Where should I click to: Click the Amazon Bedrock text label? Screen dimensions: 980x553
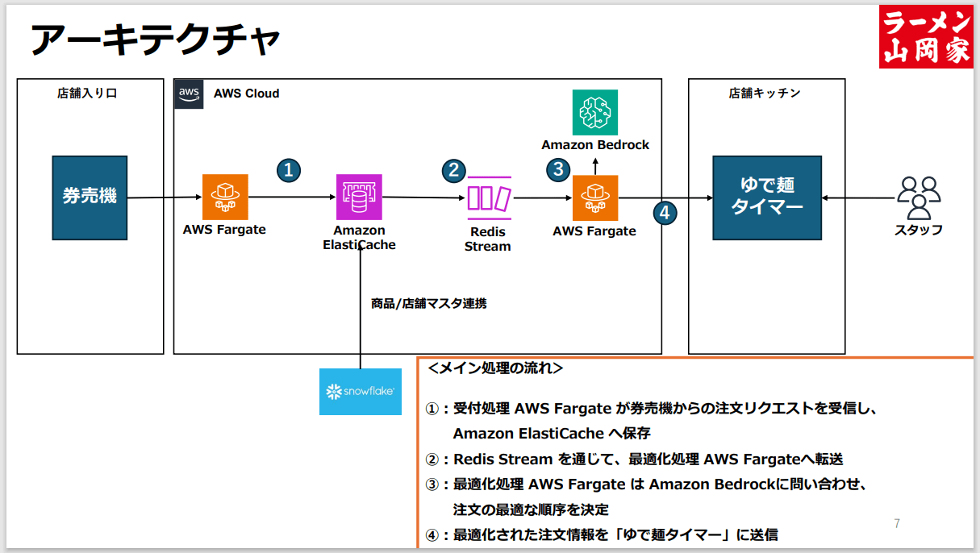[x=595, y=145]
